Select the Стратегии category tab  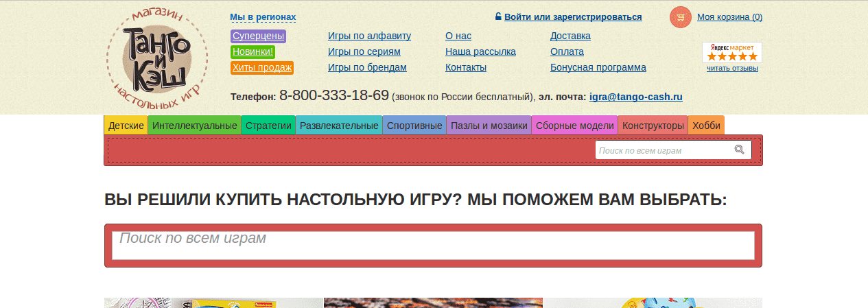(268, 126)
